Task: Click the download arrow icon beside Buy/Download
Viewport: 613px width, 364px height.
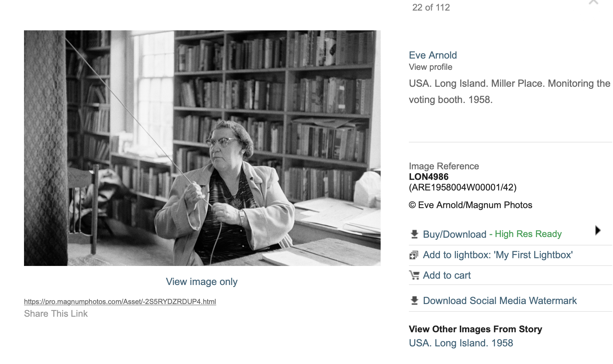Action: click(x=414, y=234)
